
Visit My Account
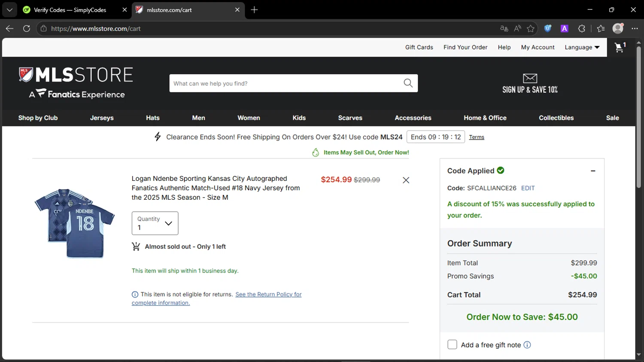pyautogui.click(x=538, y=47)
